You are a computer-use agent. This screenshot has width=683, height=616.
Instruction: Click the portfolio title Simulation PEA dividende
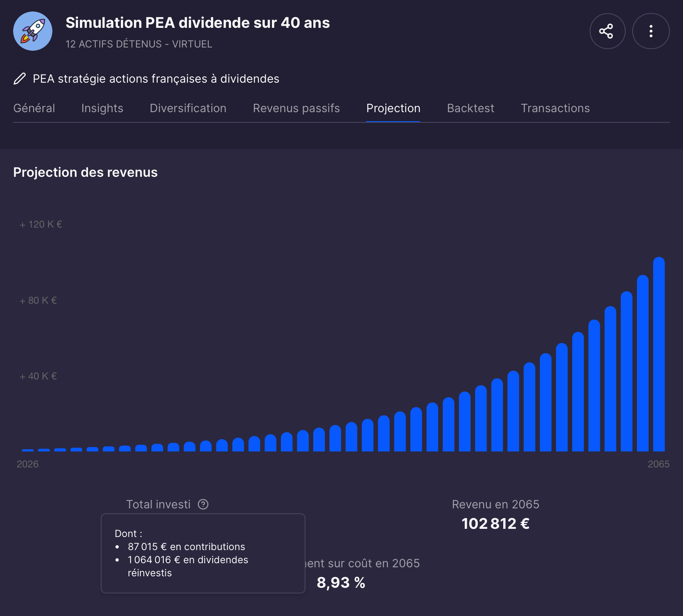pyautogui.click(x=197, y=23)
